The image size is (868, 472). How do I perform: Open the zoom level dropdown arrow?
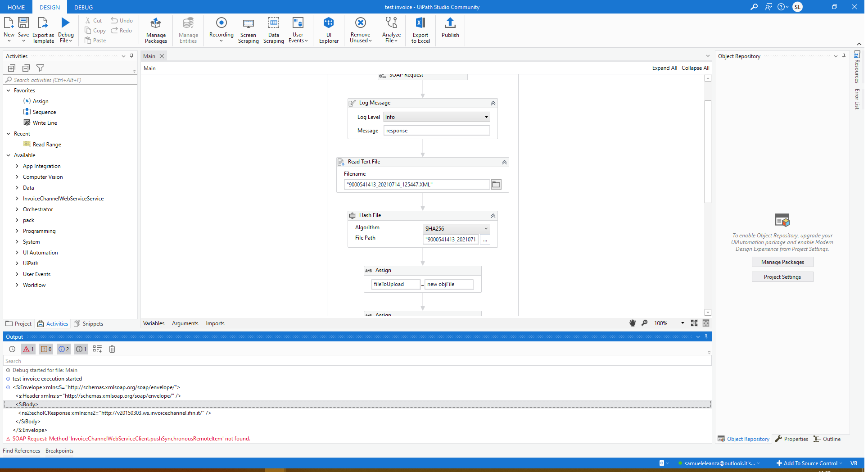click(x=683, y=323)
